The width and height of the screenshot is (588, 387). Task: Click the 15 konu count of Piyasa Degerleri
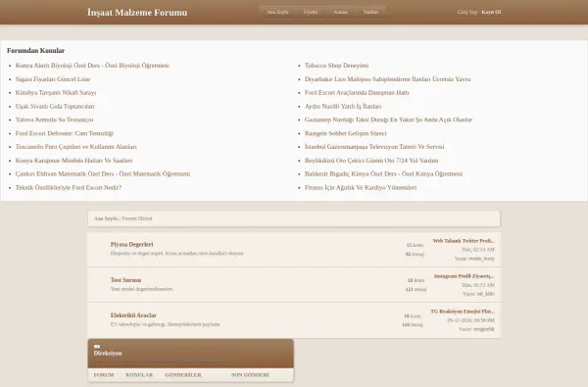coord(415,245)
